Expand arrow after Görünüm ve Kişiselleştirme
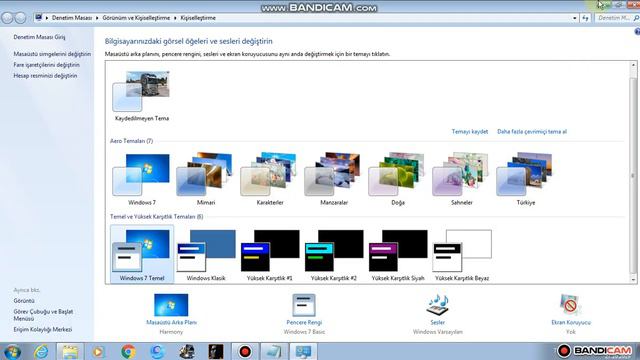Image resolution: width=640 pixels, height=360 pixels. coord(175,18)
